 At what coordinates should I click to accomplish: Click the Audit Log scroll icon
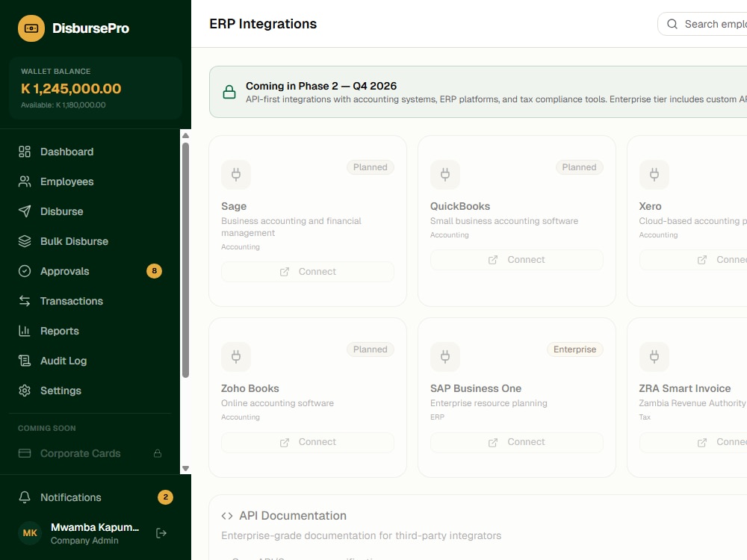25,361
